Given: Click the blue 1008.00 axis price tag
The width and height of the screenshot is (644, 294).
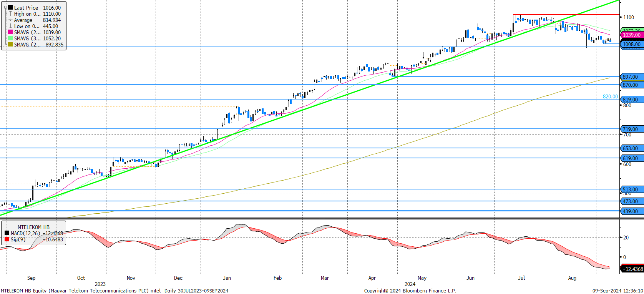Looking at the screenshot, I should [x=632, y=44].
